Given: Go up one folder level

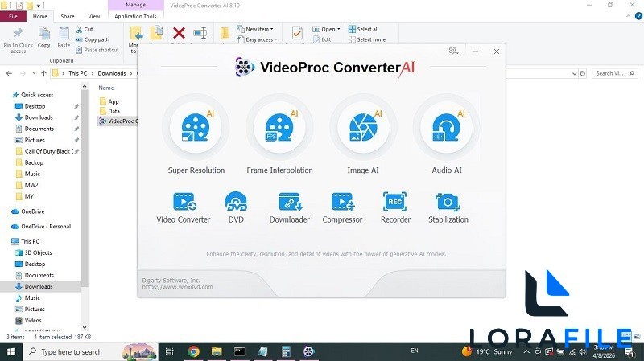Looking at the screenshot, I should pos(43,73).
